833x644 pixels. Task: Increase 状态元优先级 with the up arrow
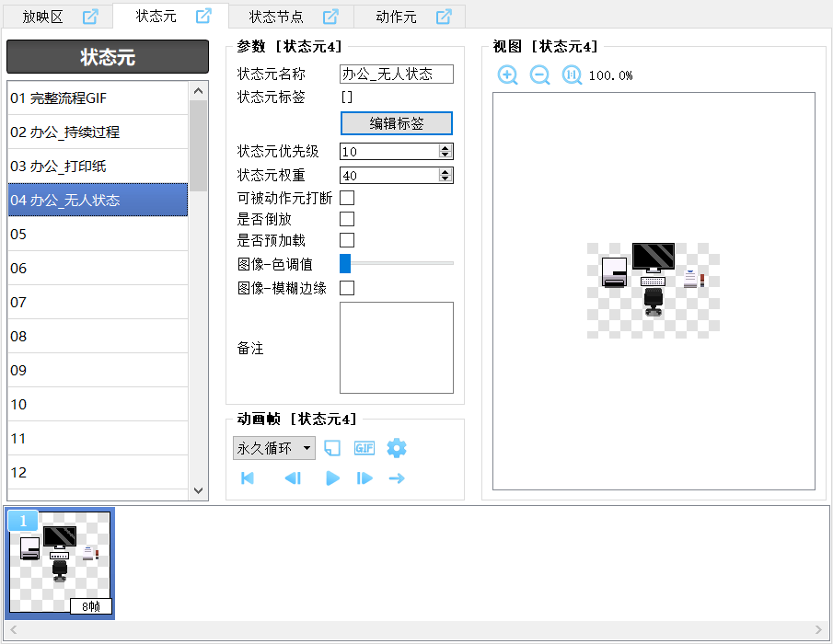click(445, 148)
